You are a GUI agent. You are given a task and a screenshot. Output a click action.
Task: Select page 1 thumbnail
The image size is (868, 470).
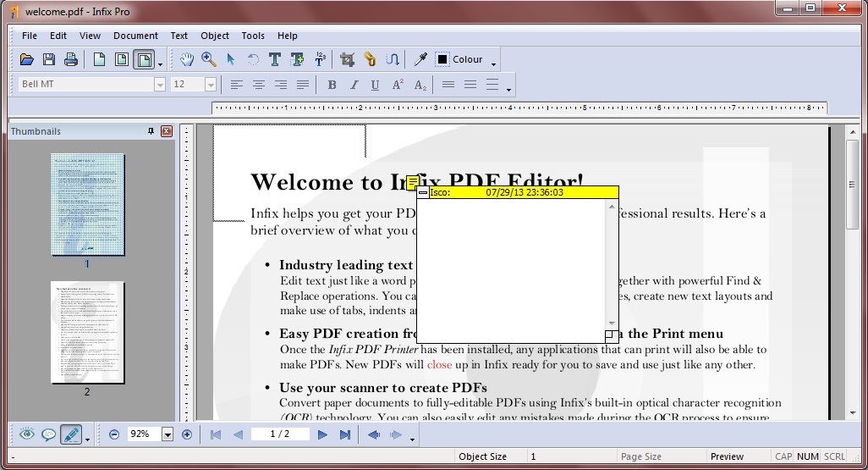(x=87, y=205)
